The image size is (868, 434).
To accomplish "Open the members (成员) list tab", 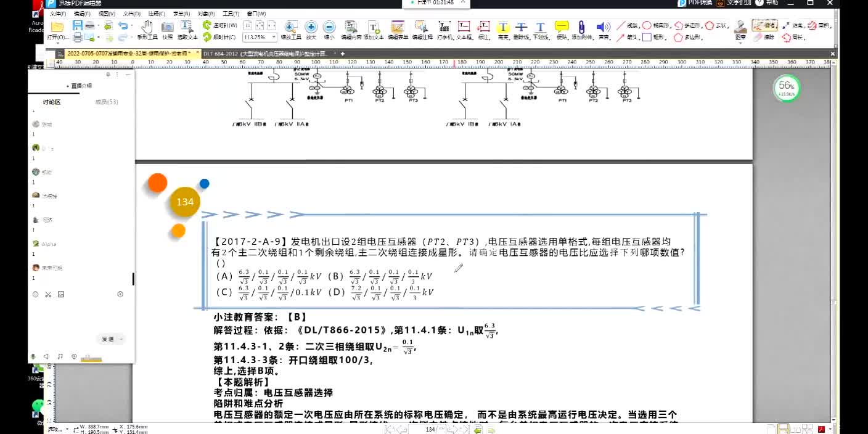I will pos(106,102).
